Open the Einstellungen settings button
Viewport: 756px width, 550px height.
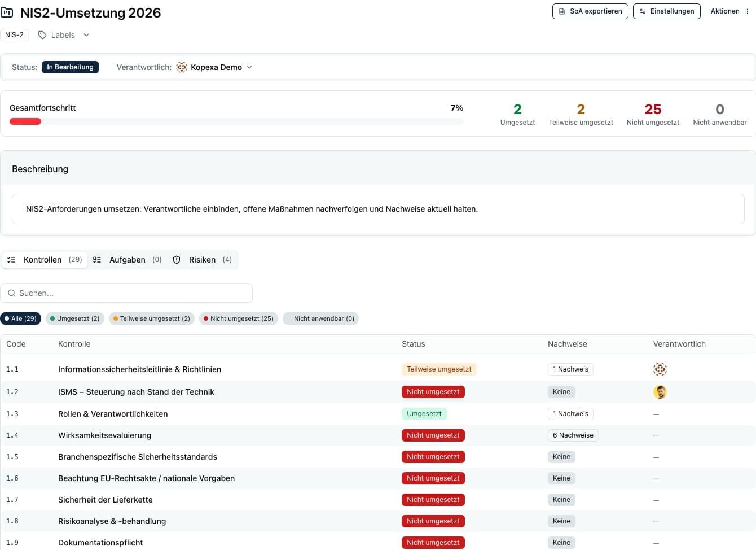pos(667,11)
